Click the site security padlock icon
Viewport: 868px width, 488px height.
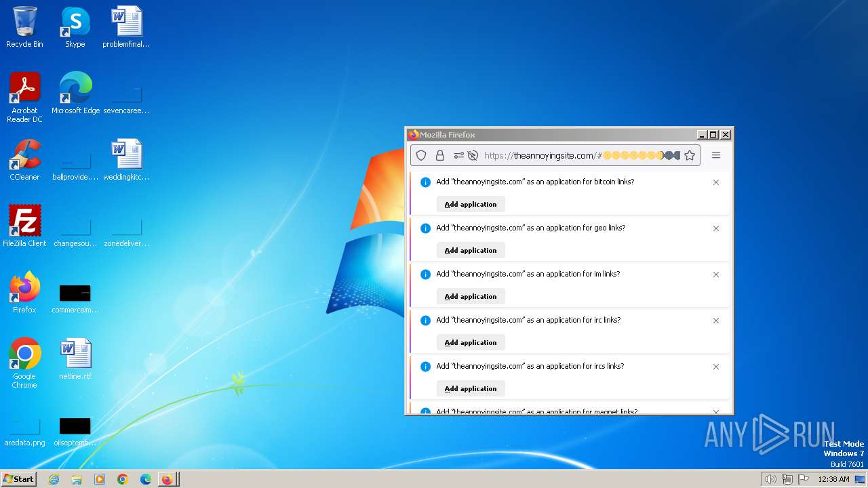click(440, 155)
